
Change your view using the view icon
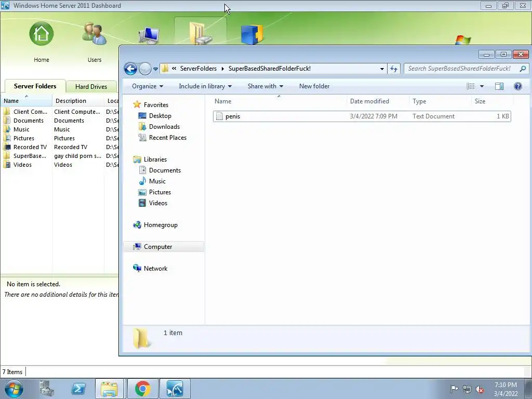pos(470,86)
